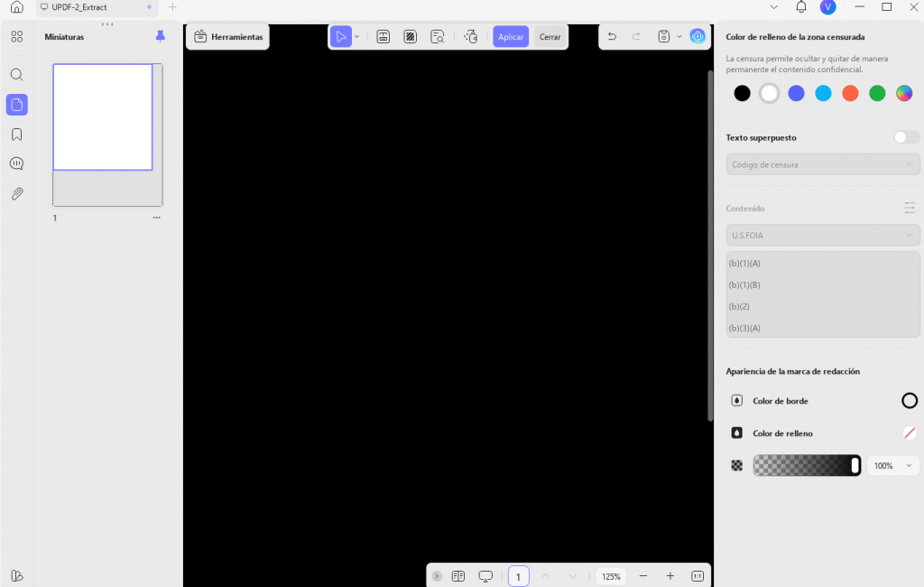924x587 pixels.
Task: Open the Código de censura dropdown
Action: click(x=823, y=164)
